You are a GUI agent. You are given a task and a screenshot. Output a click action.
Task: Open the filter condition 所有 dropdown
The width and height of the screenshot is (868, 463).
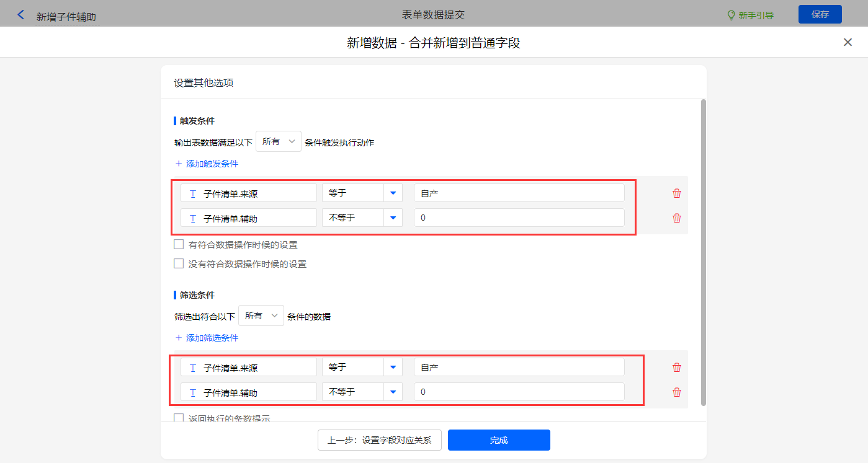coord(261,316)
